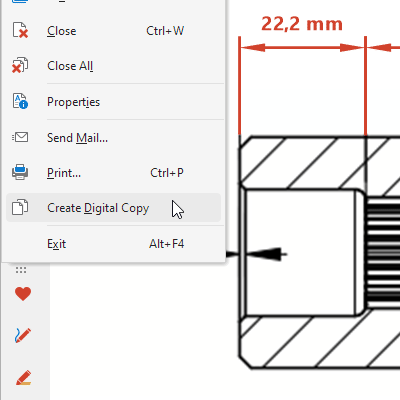
Task: Click the Create Digital Copy pages icon
Action: pos(20,207)
